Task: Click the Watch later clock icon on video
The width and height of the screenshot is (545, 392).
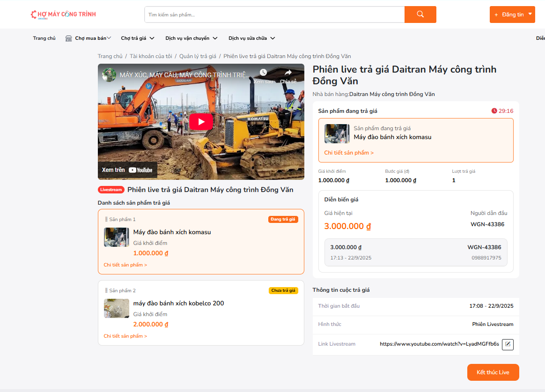Action: pyautogui.click(x=263, y=73)
